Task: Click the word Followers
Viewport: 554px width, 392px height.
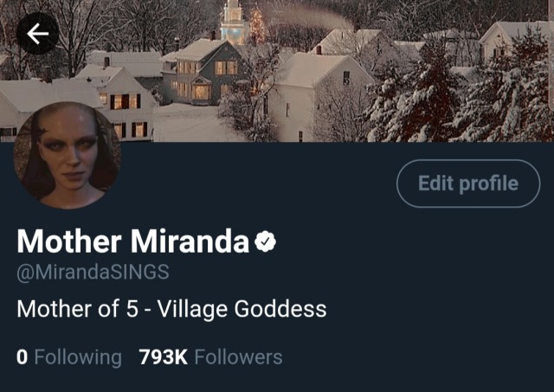Action: [239, 357]
